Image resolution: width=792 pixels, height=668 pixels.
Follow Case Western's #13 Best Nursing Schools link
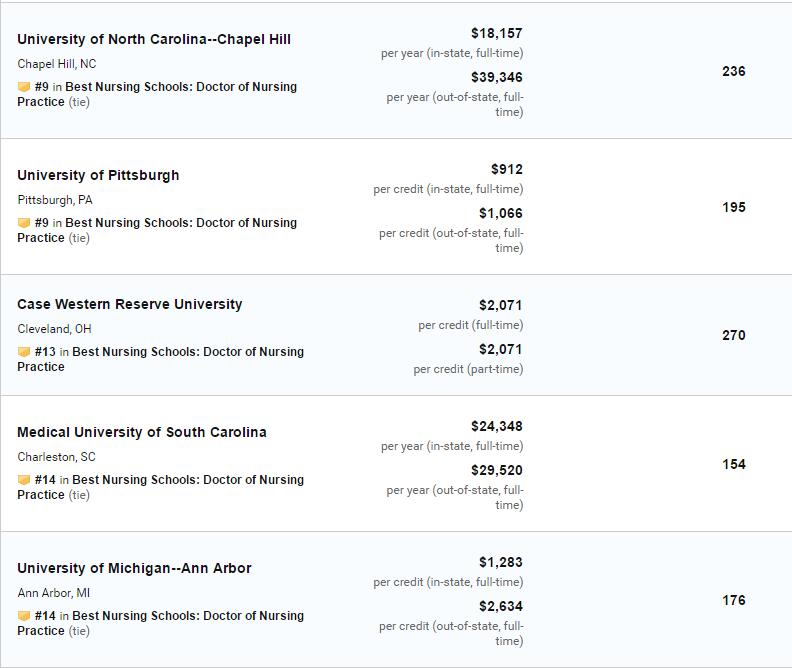tap(161, 359)
